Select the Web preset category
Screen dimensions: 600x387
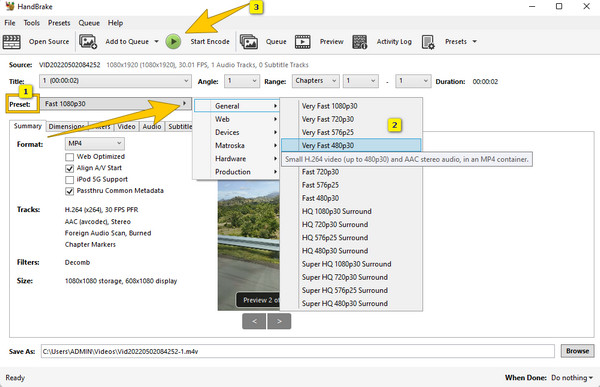pyautogui.click(x=236, y=119)
